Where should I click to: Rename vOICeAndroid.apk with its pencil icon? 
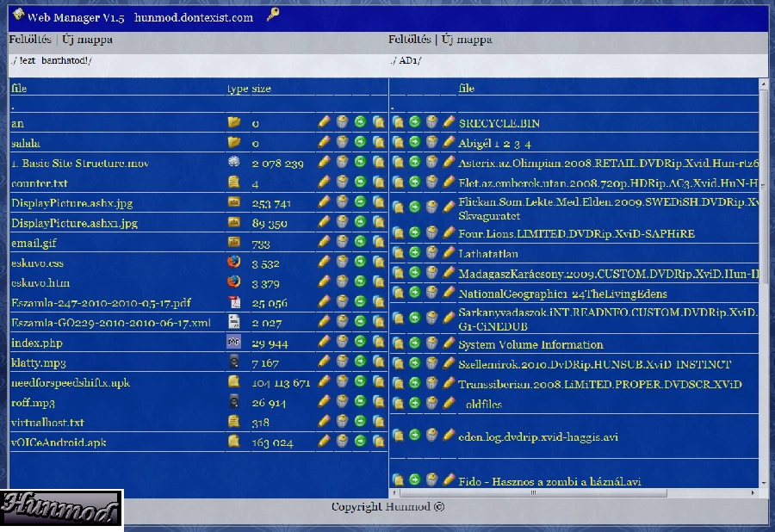[325, 441]
